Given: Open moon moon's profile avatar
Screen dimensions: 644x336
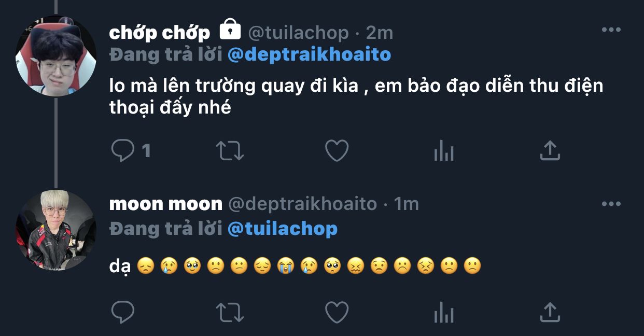Looking at the screenshot, I should pyautogui.click(x=56, y=230).
